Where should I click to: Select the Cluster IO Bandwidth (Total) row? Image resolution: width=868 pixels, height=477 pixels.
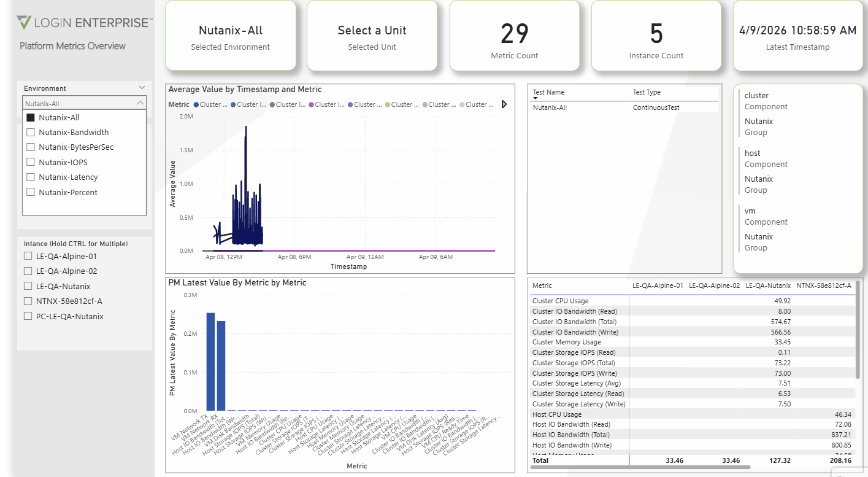(693, 322)
